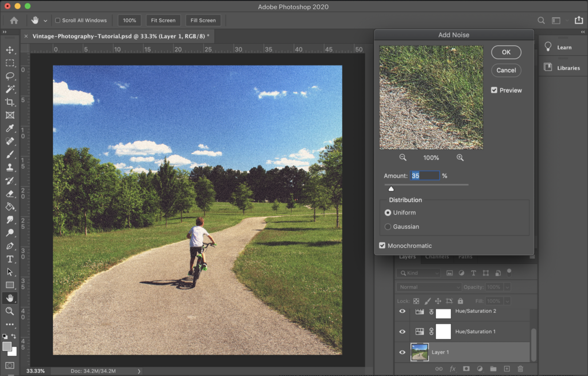Disable the Preview checkbox

pyautogui.click(x=494, y=90)
